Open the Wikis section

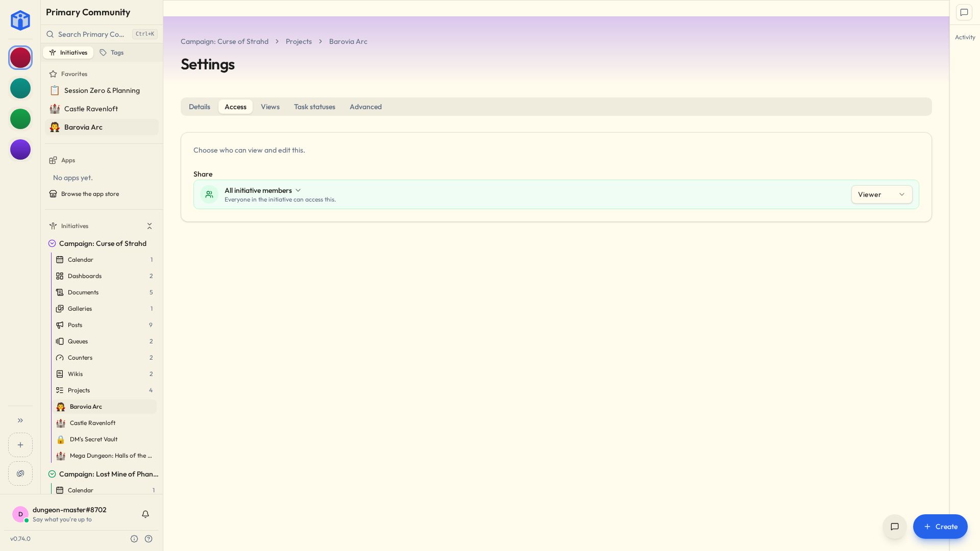point(105,374)
